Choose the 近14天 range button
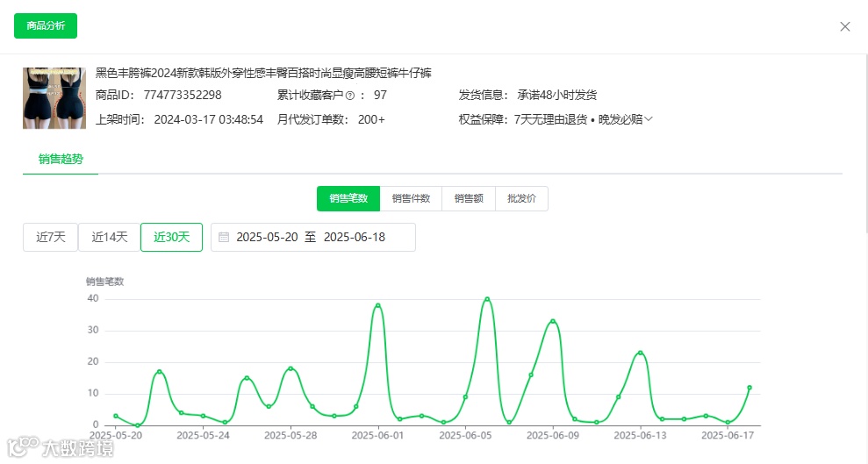This screenshot has height=464, width=868. (x=109, y=237)
